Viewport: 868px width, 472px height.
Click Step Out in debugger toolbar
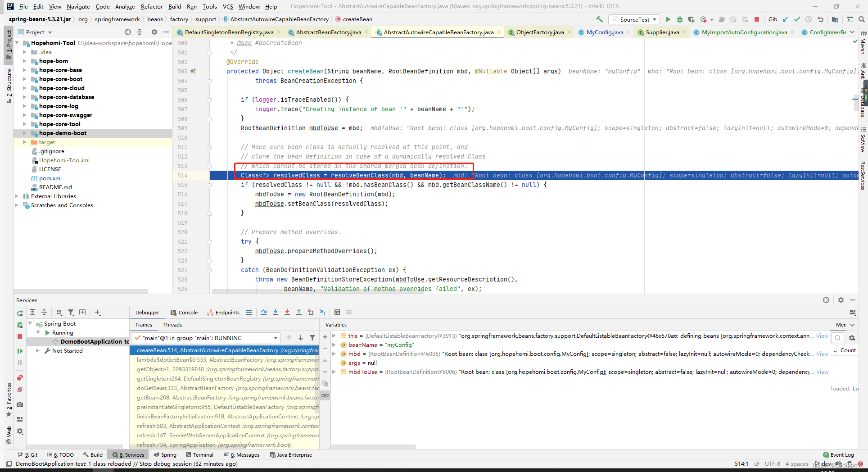click(299, 312)
